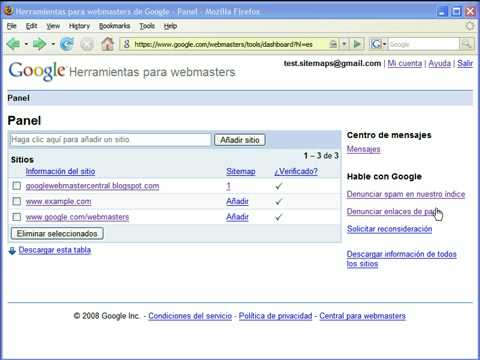Image resolution: width=480 pixels, height=360 pixels.
Task: Open Condiciones del servicio footer link
Action: (x=190, y=316)
